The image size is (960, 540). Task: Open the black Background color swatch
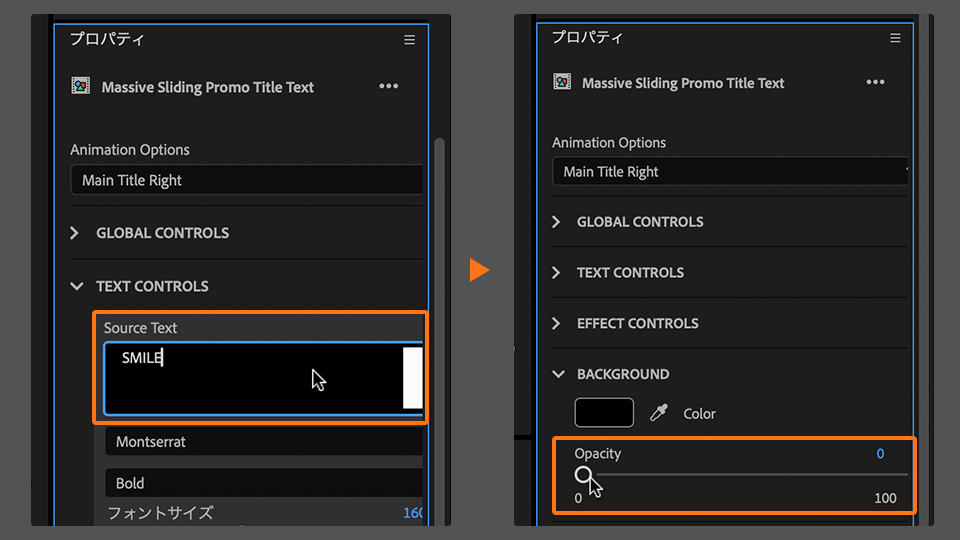(x=604, y=413)
